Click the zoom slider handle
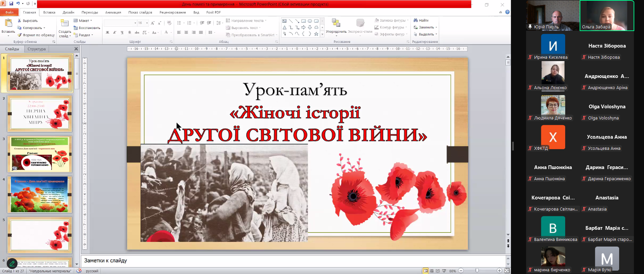 (477, 271)
